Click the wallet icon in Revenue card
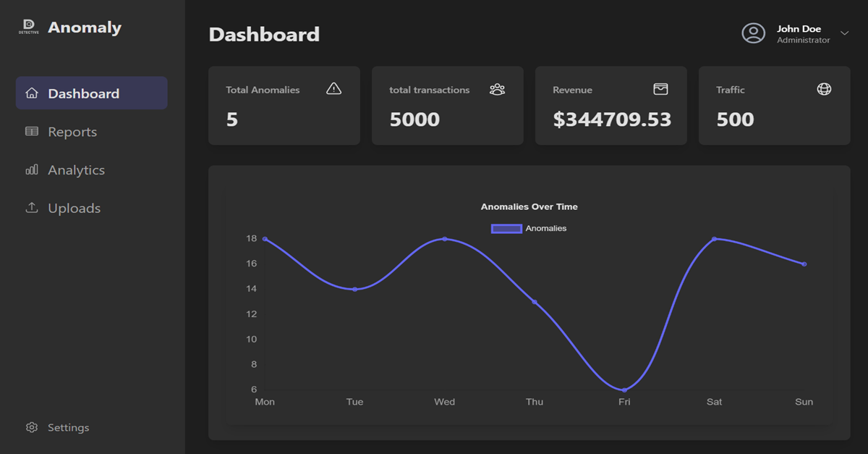Image resolution: width=868 pixels, height=454 pixels. tap(660, 89)
